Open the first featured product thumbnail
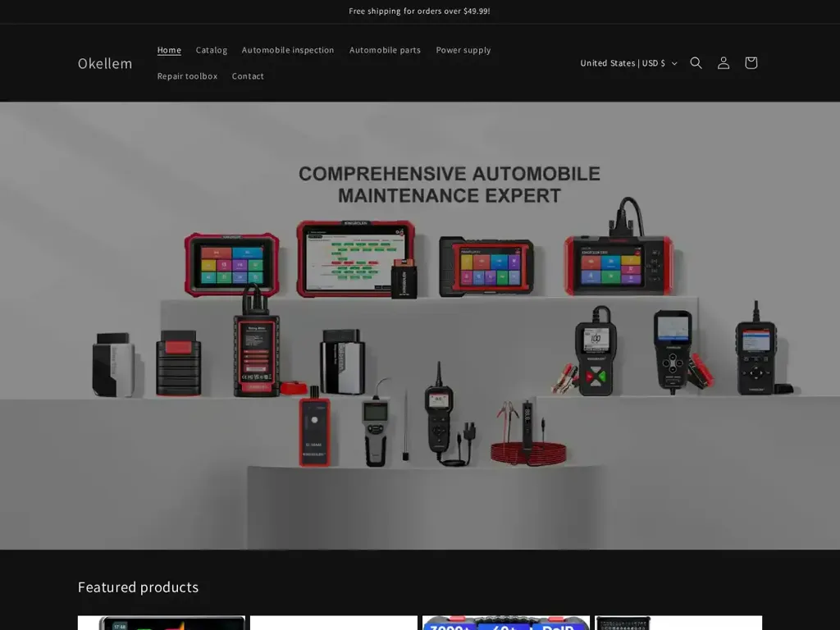 [161, 623]
